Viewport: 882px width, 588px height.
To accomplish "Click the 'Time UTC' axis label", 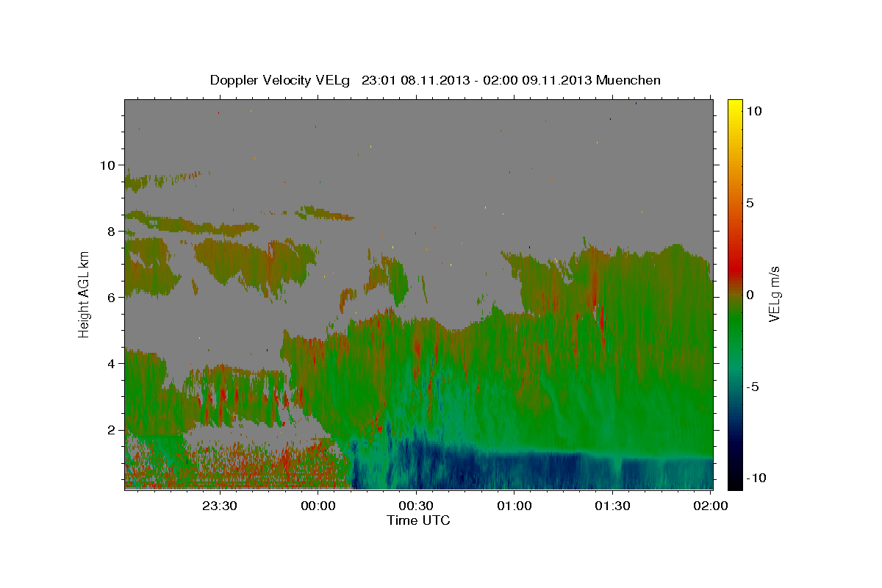I will [x=418, y=520].
